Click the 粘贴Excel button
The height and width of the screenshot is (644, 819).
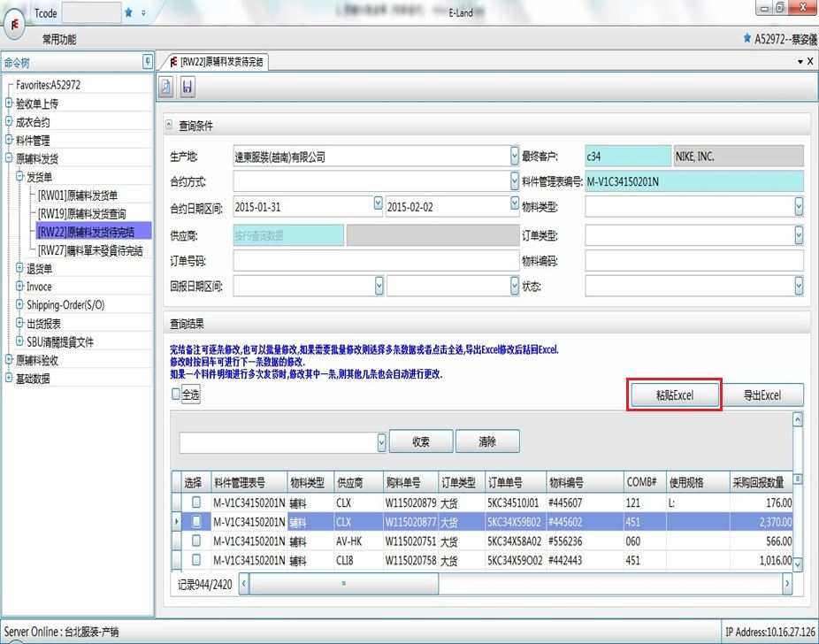[x=674, y=395]
